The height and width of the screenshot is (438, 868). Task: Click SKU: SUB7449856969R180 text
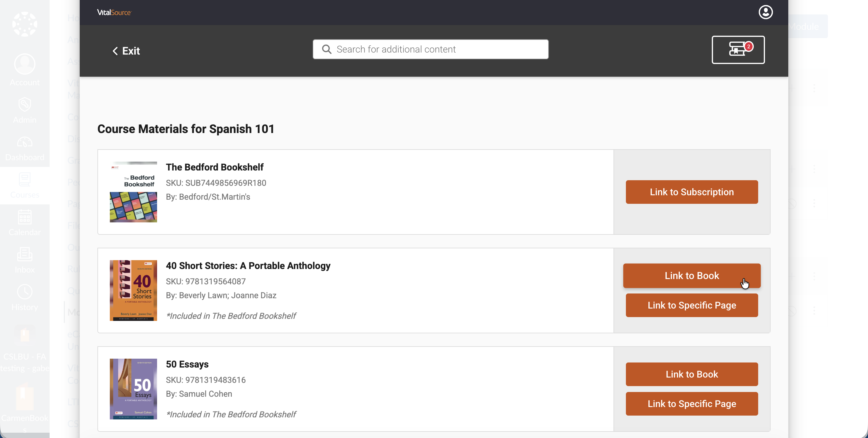click(216, 183)
